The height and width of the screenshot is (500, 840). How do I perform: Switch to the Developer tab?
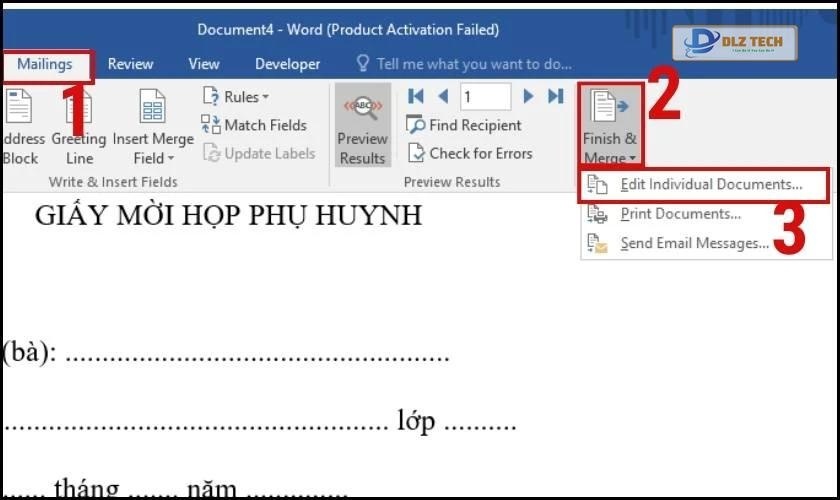287,64
